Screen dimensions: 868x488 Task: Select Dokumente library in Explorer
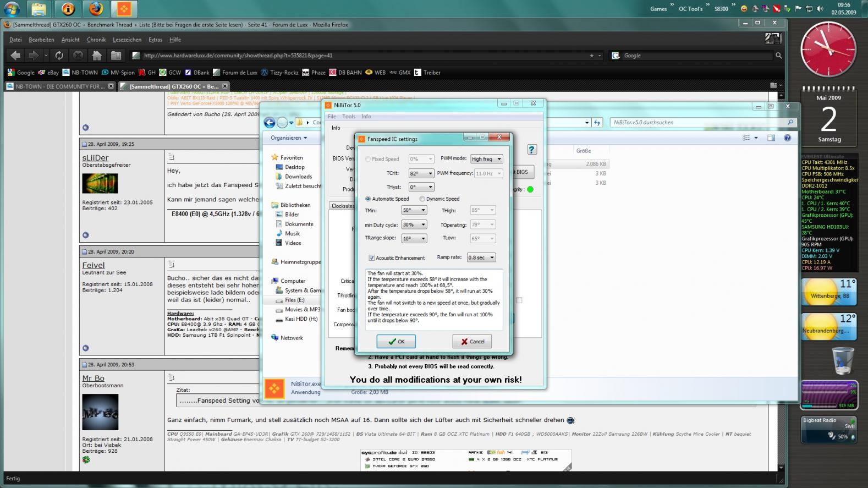point(299,224)
